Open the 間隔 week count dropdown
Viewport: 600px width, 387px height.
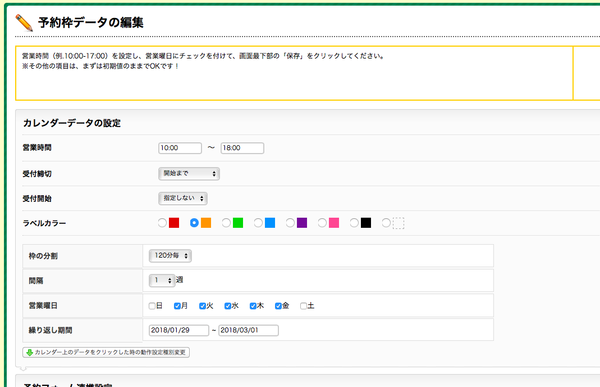tap(162, 281)
